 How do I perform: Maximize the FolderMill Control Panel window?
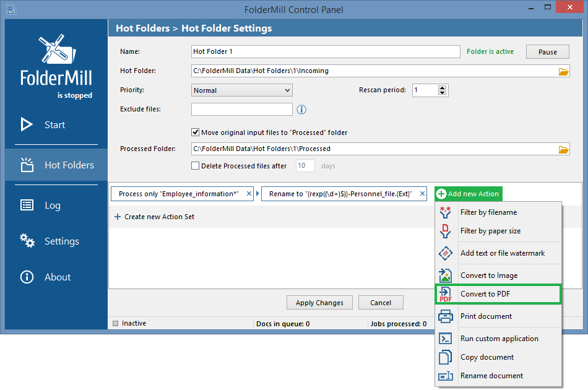click(548, 7)
